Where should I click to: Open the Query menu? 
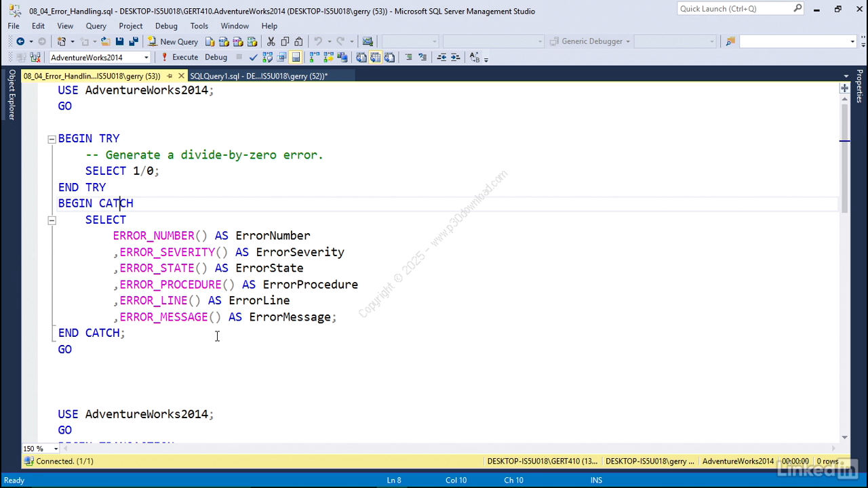[96, 26]
